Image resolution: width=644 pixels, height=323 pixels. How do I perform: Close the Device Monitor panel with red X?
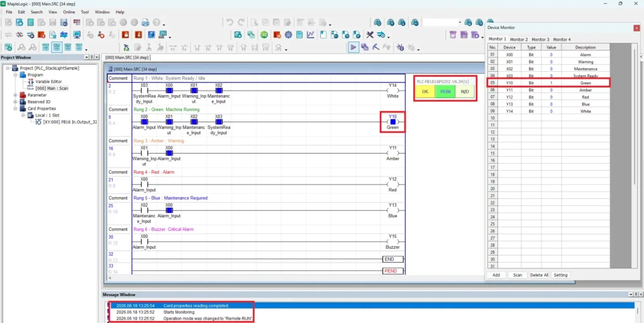pos(636,28)
